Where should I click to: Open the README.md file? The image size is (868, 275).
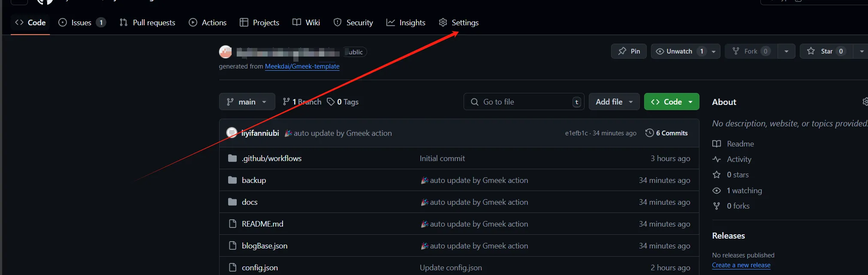(x=262, y=224)
